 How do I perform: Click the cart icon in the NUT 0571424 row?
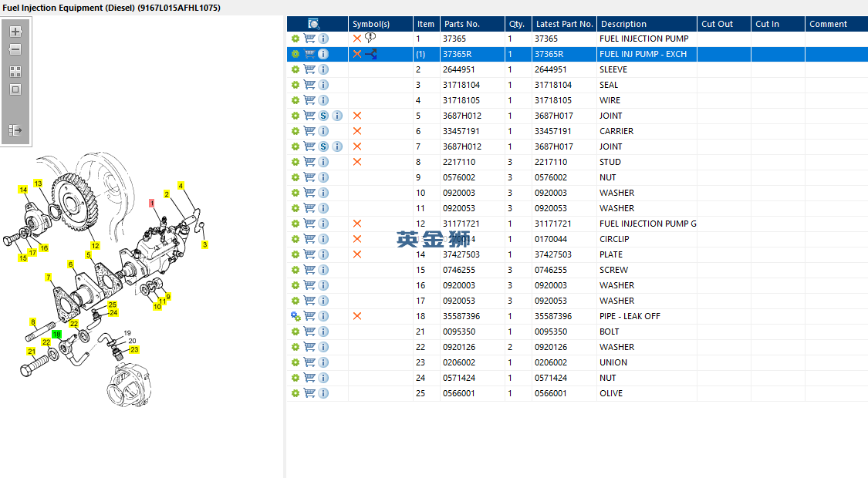click(309, 378)
